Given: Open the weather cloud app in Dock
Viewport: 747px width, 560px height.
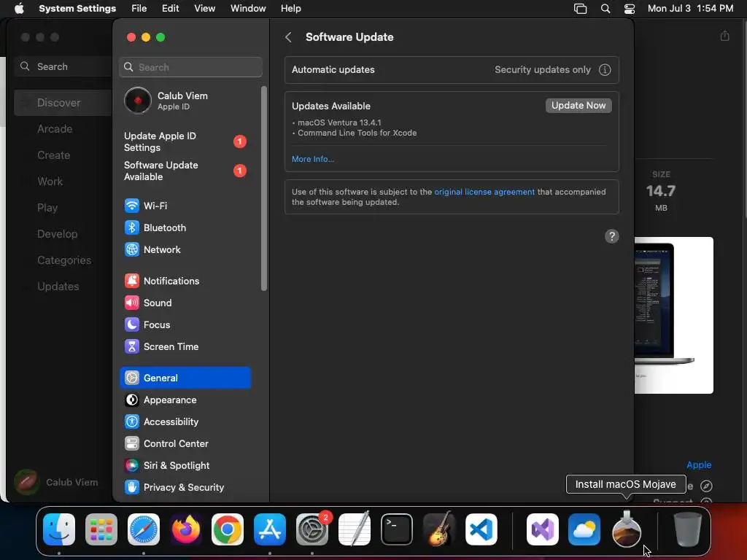Looking at the screenshot, I should (584, 529).
